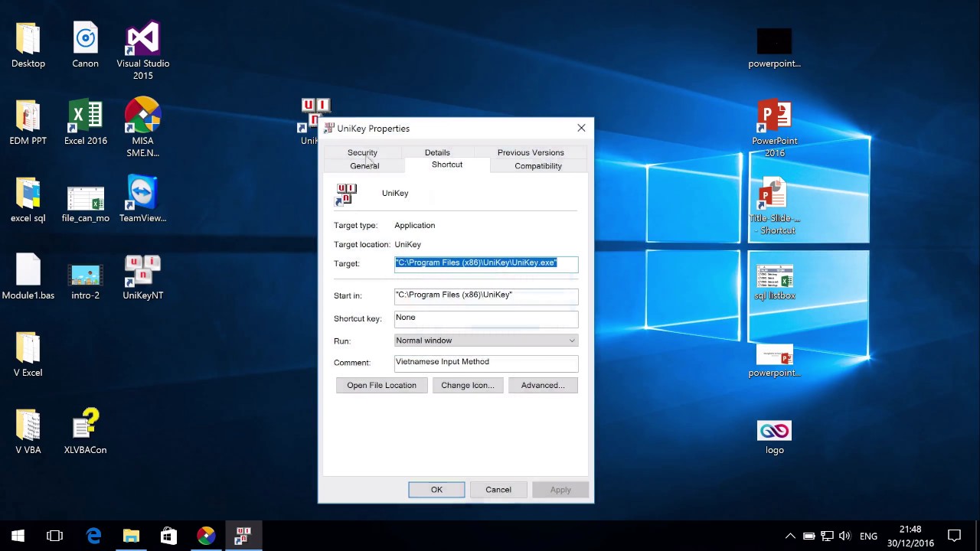This screenshot has width=980, height=551.
Task: Select the Shortcut tab
Action: 447,165
